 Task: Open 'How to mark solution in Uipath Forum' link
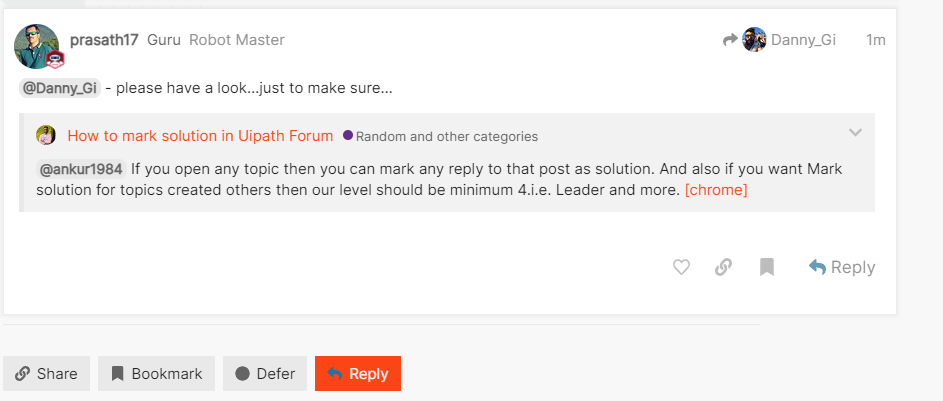pos(200,136)
